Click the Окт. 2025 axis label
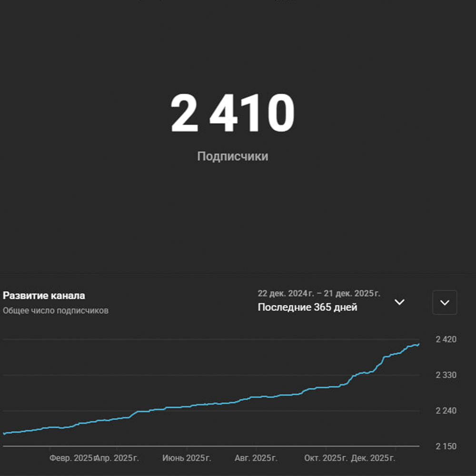 [326, 458]
